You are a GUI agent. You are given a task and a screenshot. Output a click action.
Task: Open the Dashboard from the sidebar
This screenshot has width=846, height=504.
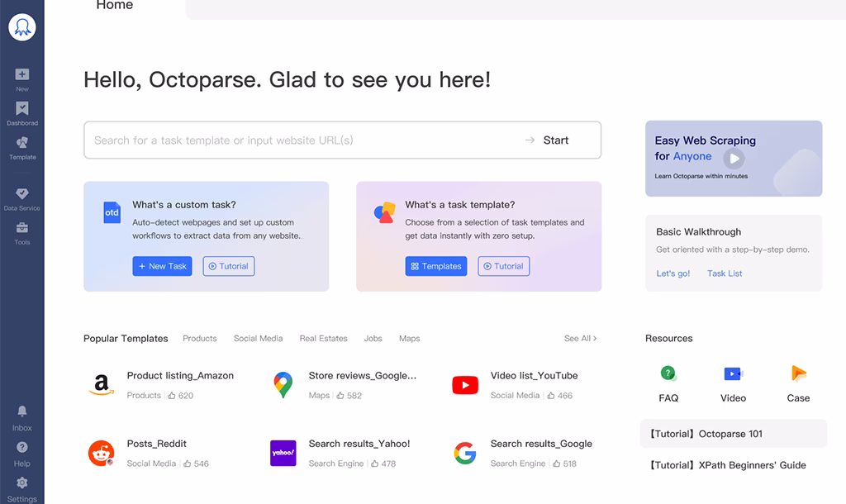coord(22,110)
